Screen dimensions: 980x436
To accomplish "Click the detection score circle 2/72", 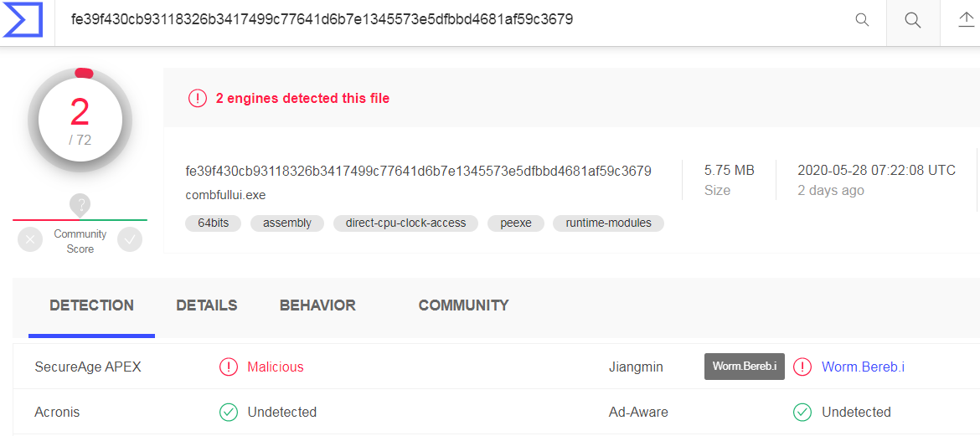I will [x=80, y=121].
